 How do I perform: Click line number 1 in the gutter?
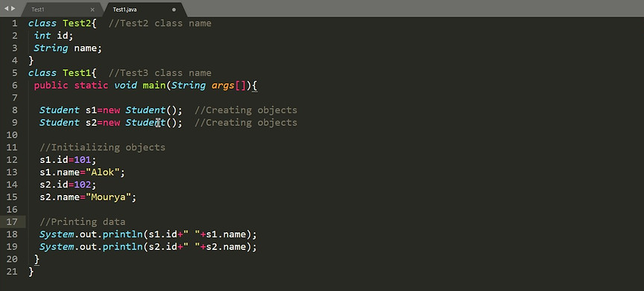click(15, 23)
